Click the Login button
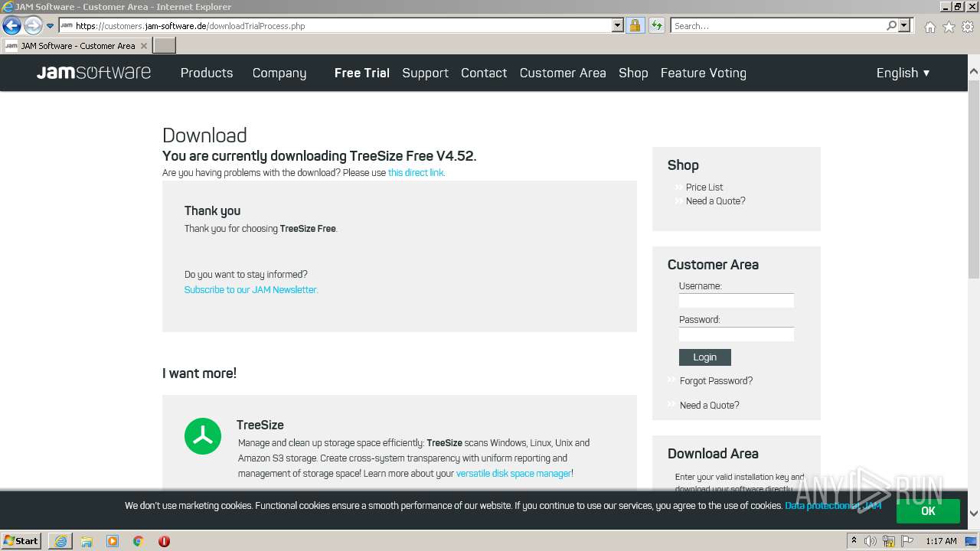This screenshot has width=980, height=551. 705,357
